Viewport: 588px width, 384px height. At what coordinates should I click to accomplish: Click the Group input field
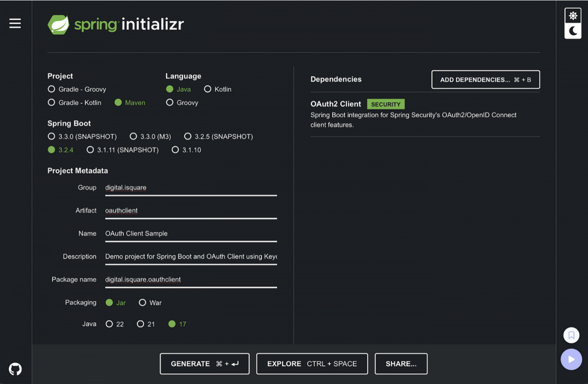[x=191, y=188]
